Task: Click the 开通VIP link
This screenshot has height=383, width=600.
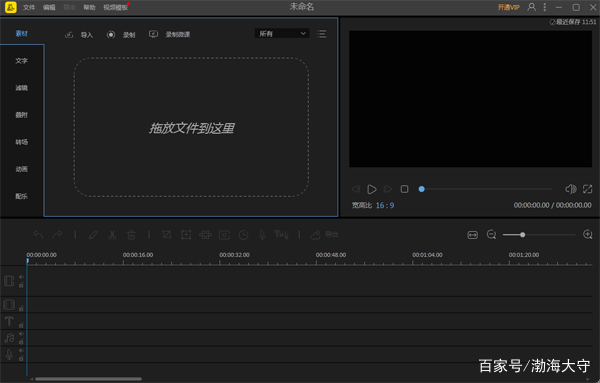Action: (x=509, y=7)
